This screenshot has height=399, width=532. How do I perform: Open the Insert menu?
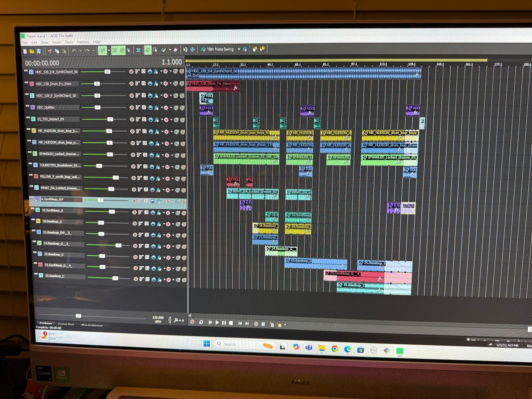56,43
